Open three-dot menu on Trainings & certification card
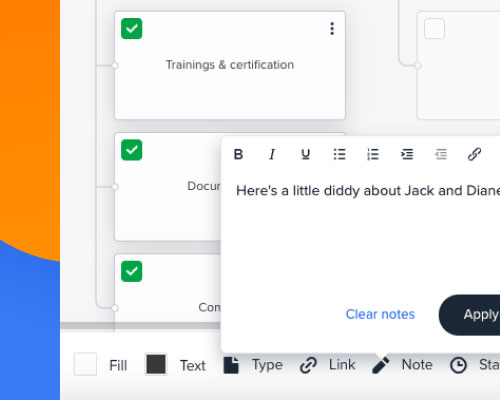 pyautogui.click(x=332, y=29)
